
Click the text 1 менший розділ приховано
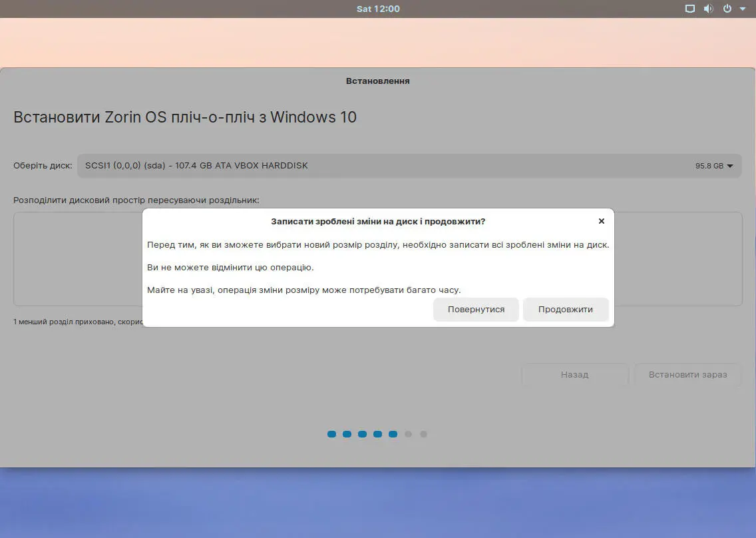click(78, 322)
